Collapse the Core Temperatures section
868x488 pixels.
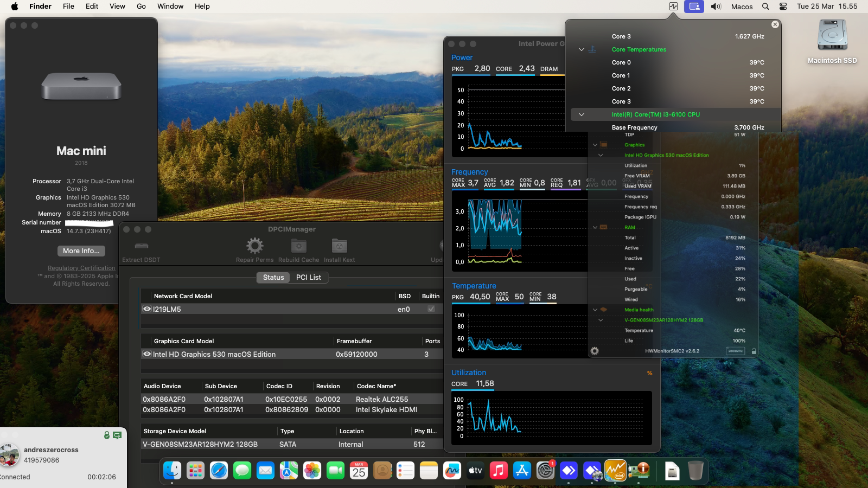coord(582,49)
